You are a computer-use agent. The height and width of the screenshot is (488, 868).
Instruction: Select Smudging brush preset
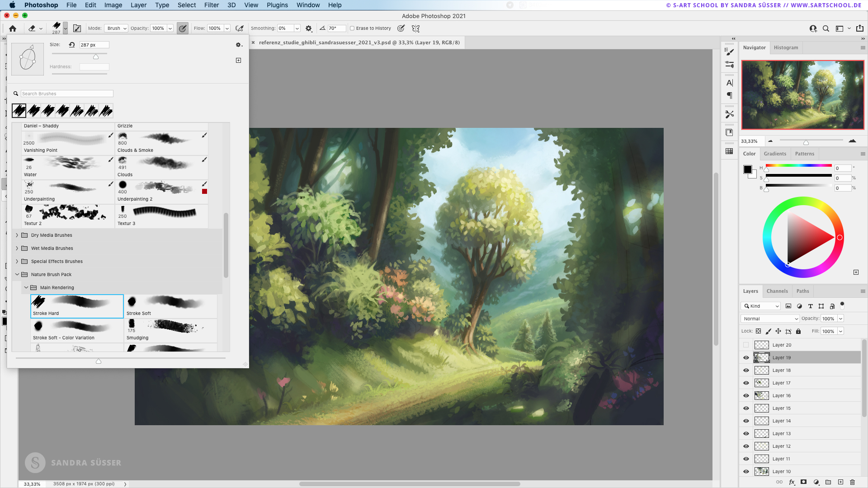(x=171, y=331)
